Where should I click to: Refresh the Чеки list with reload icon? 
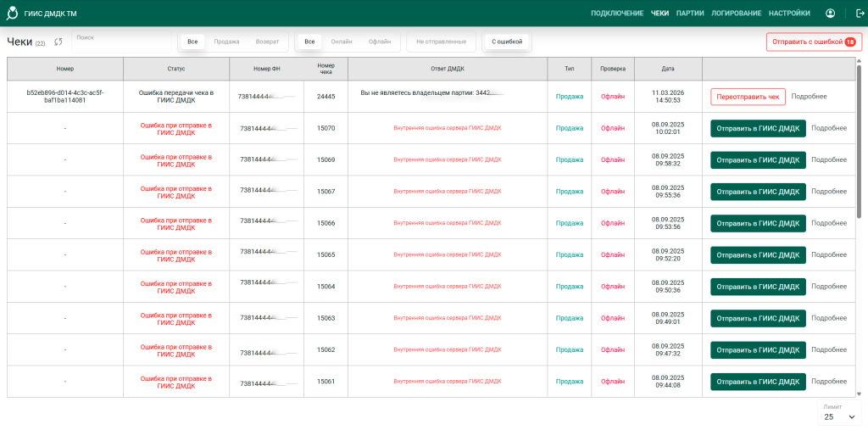coord(58,42)
